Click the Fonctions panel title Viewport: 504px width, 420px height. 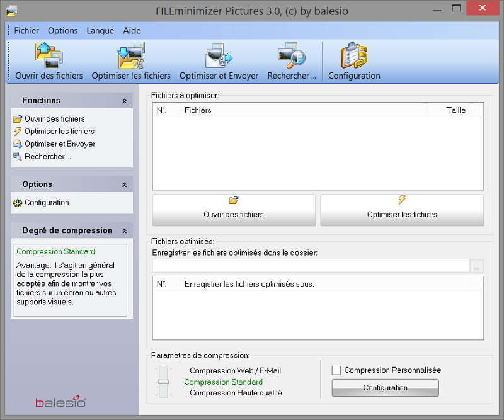[41, 101]
